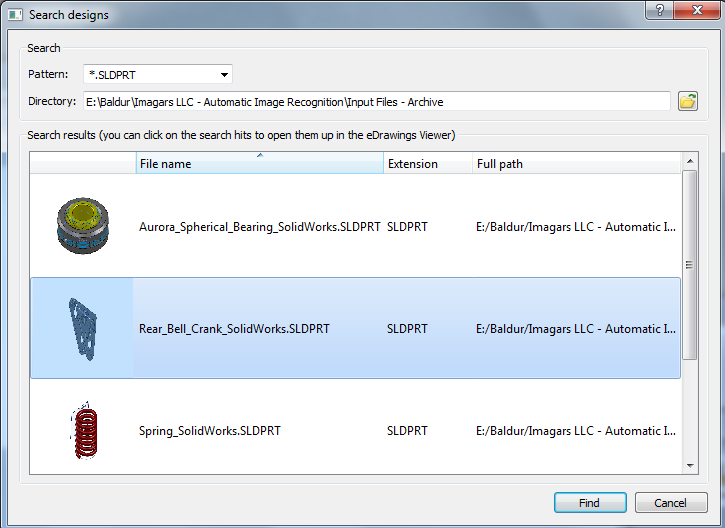Open the Rear Bell Crank thumbnail
The image size is (725, 528).
82,328
